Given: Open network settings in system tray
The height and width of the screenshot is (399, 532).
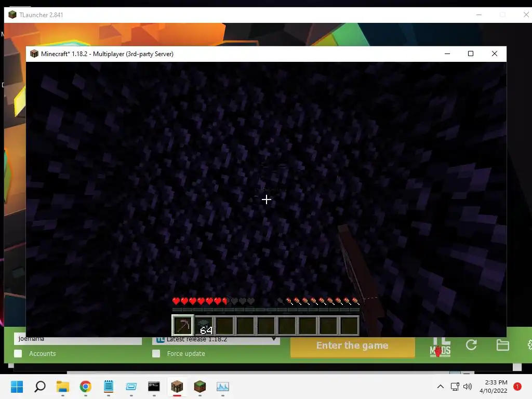Looking at the screenshot, I should [x=455, y=387].
